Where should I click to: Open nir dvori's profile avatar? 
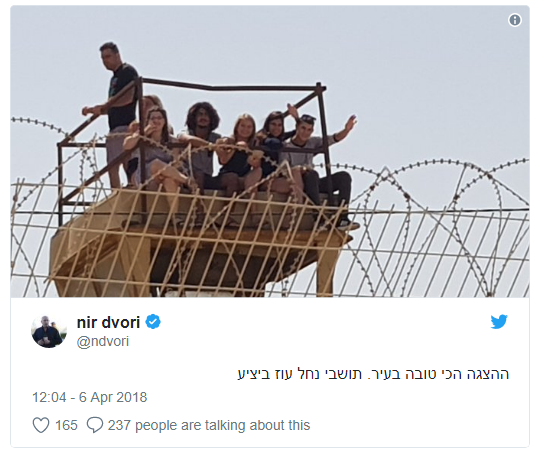[49, 331]
